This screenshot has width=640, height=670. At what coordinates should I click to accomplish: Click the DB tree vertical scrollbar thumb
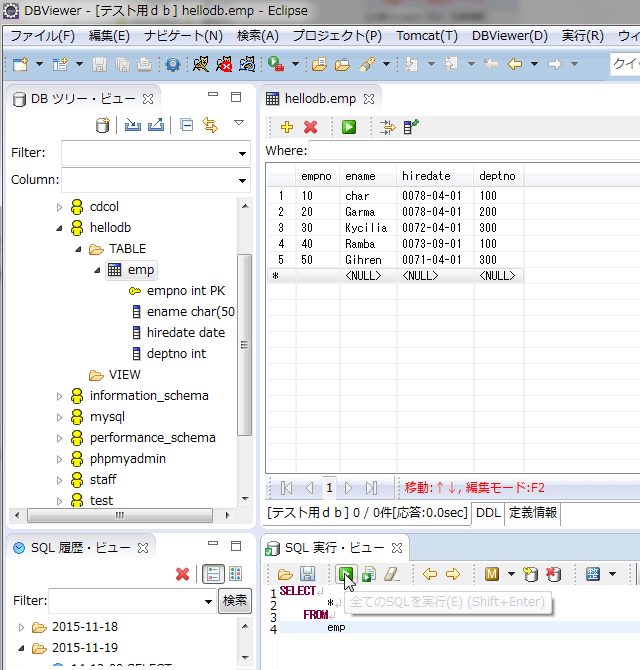244,344
